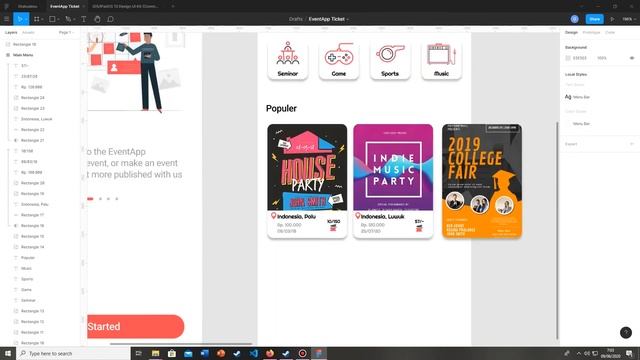Switch to the Code tab
The image size is (640, 360).
(x=610, y=32)
